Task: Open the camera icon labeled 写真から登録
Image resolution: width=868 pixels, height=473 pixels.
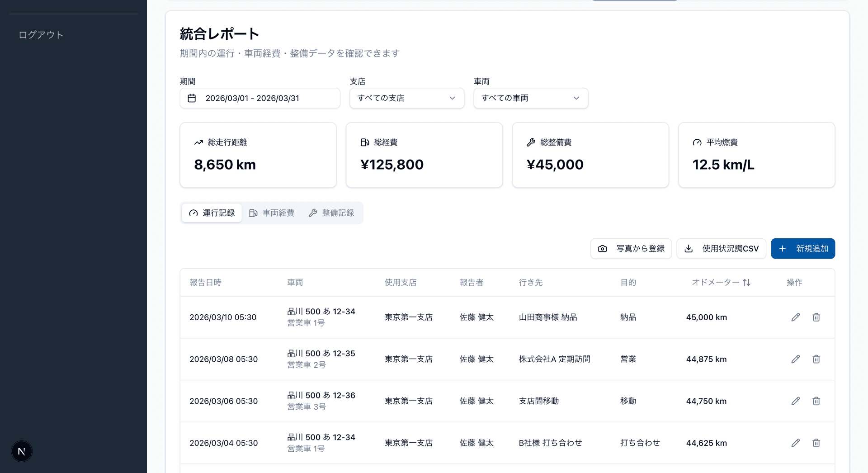Action: point(602,248)
